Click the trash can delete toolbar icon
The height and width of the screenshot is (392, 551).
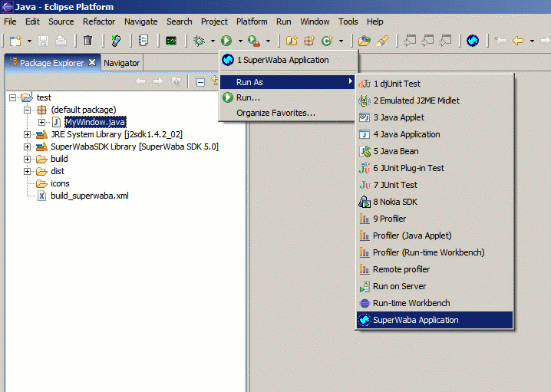pyautogui.click(x=88, y=41)
